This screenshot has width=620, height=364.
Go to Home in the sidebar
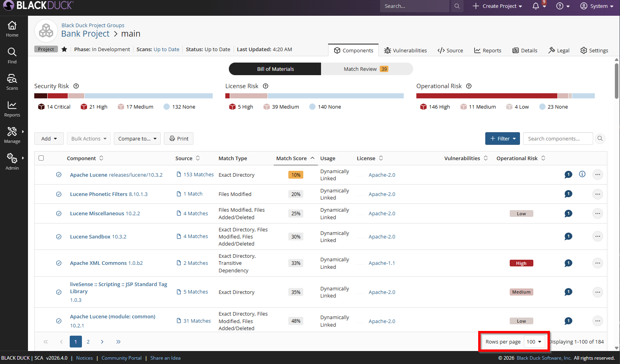coord(12,29)
